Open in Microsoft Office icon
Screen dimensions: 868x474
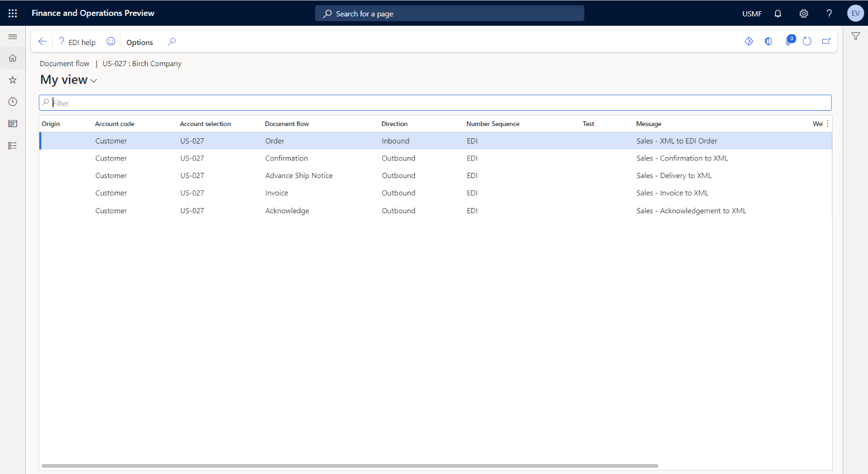click(768, 42)
